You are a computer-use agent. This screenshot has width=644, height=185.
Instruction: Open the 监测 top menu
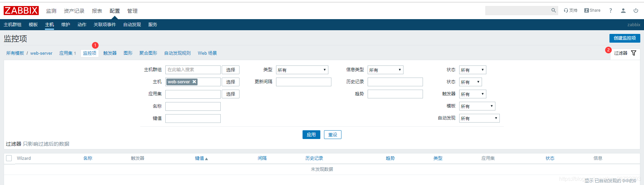pos(51,11)
